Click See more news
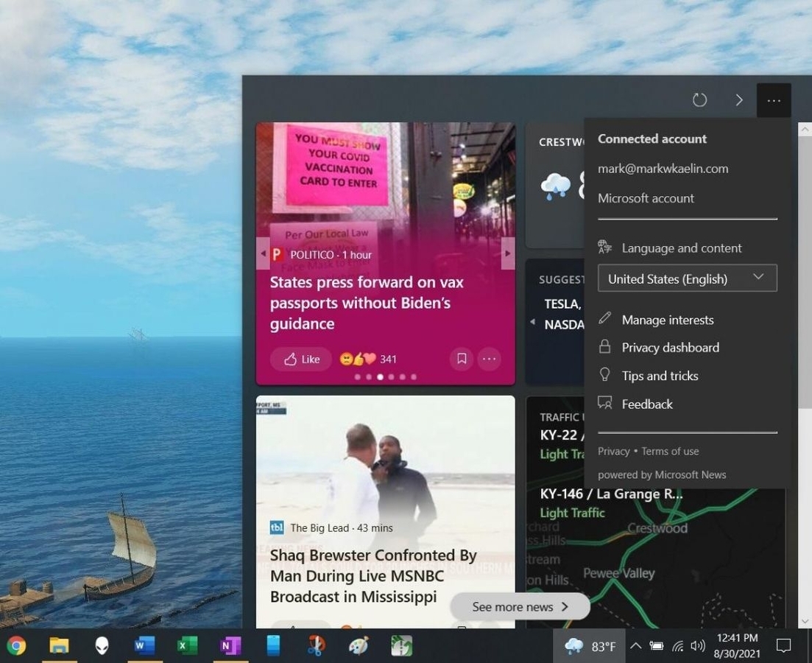 point(520,606)
